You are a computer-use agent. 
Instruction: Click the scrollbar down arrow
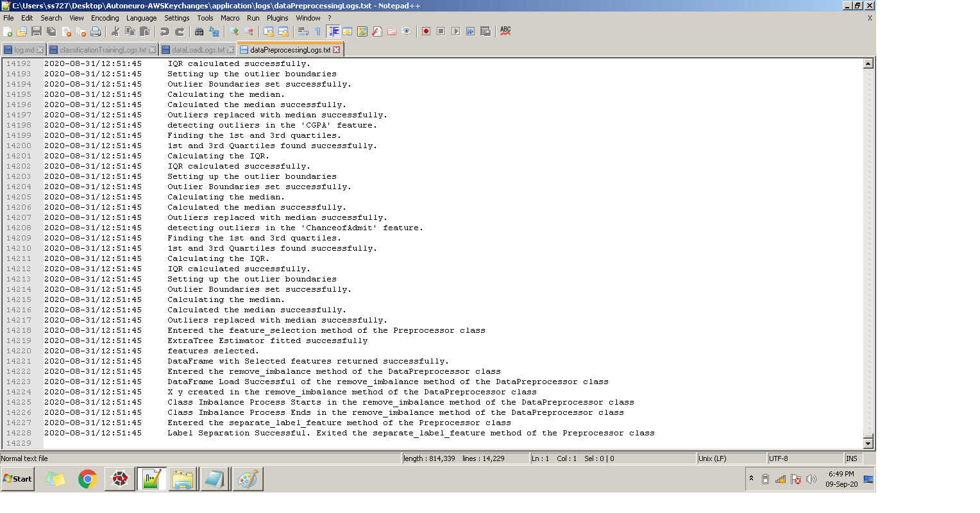[x=868, y=443]
